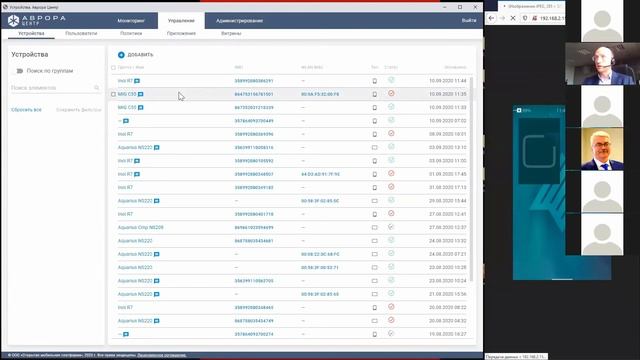Click red status icon in Inoi R7 row 17:13
640x360 pixels.
(391, 187)
